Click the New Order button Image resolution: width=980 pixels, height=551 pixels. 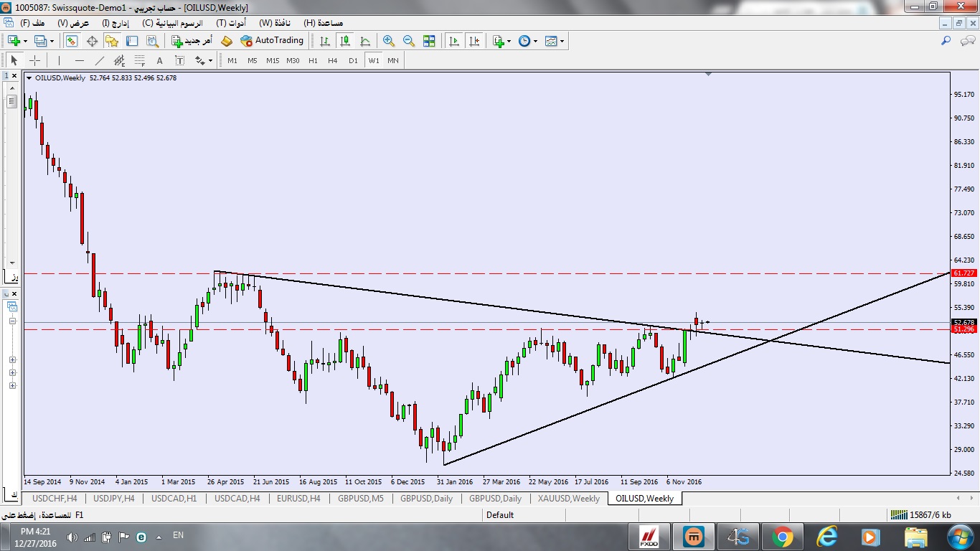click(x=192, y=41)
